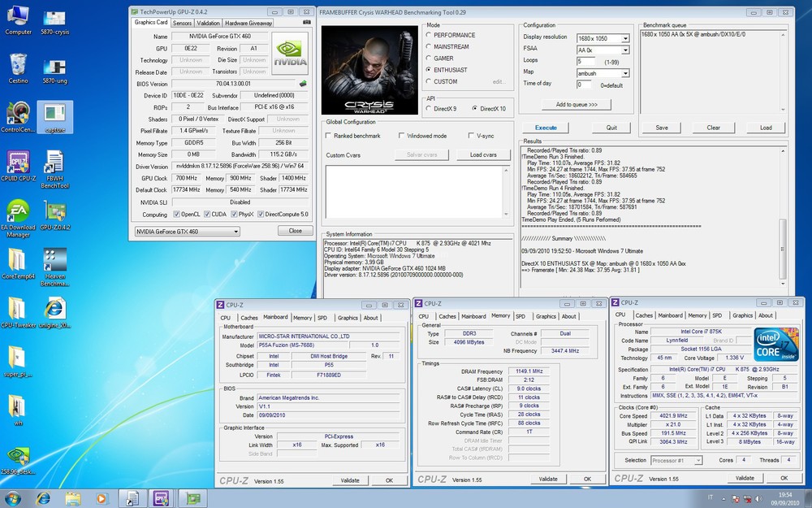Click the Quit button in the benchmark tool
The image size is (812, 508).
click(611, 128)
